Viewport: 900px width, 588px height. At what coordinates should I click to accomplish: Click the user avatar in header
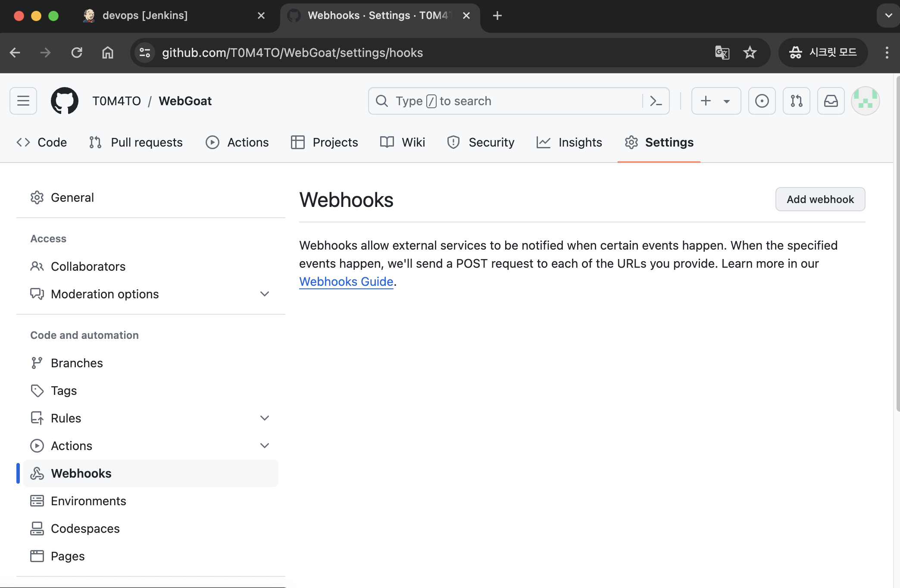(865, 101)
